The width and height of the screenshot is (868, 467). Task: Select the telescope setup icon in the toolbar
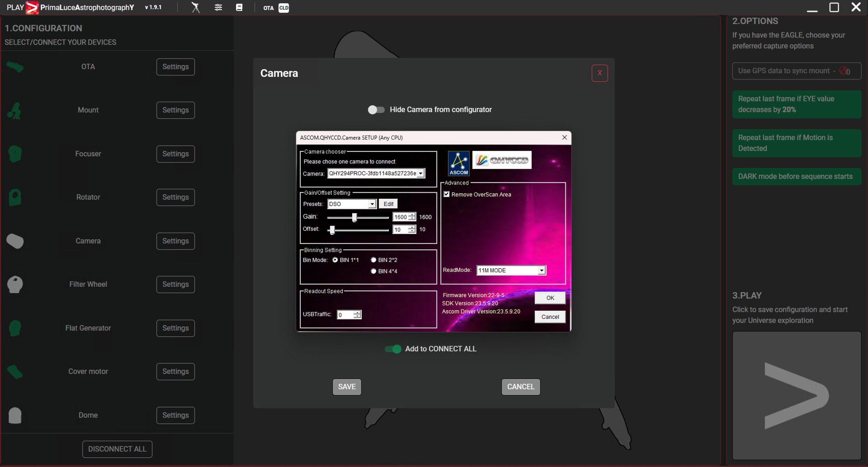tap(195, 7)
